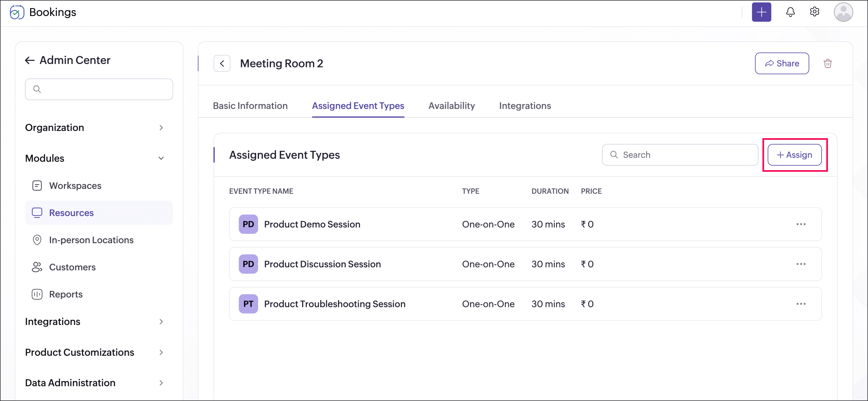
Task: Select the Assigned Event Types tab
Action: (358, 106)
